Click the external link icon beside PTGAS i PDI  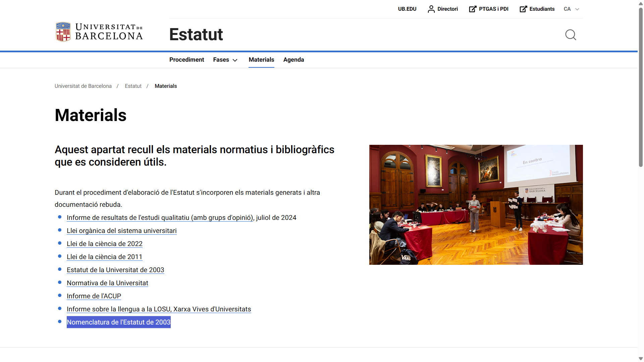point(472,9)
